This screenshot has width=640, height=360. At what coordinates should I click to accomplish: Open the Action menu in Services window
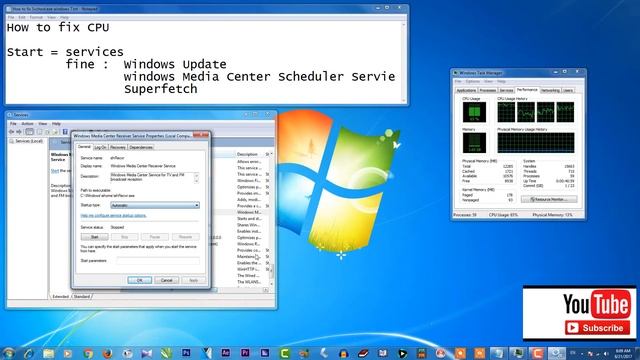tap(27, 123)
